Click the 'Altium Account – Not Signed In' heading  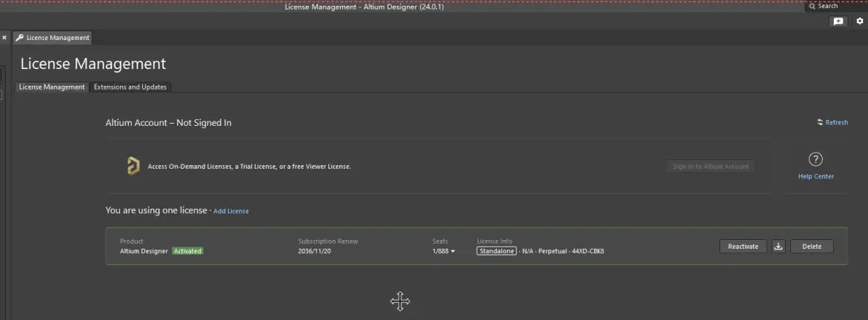pos(168,123)
